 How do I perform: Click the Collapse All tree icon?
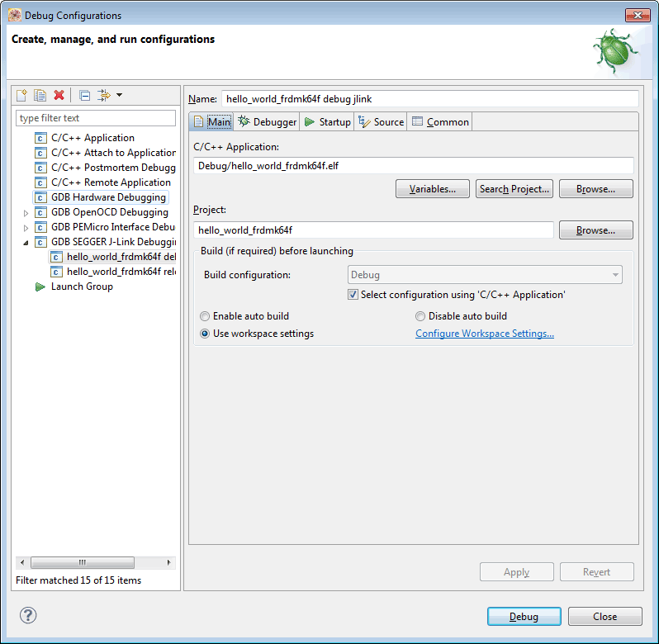tap(84, 96)
